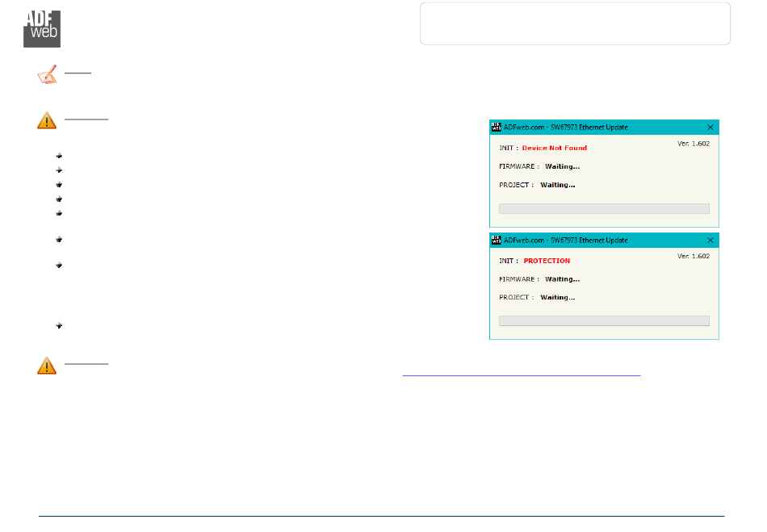The height and width of the screenshot is (532, 767).
Task: Close the Device Not Found update window
Action: [x=710, y=128]
